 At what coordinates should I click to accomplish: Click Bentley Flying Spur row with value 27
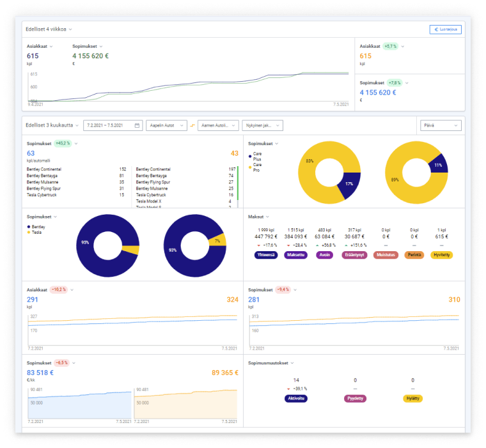point(185,182)
